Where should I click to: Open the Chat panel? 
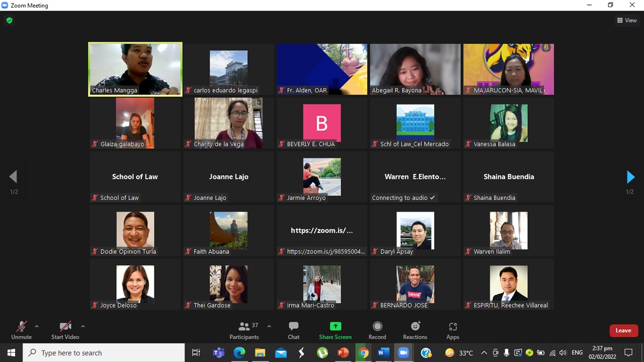pyautogui.click(x=293, y=330)
